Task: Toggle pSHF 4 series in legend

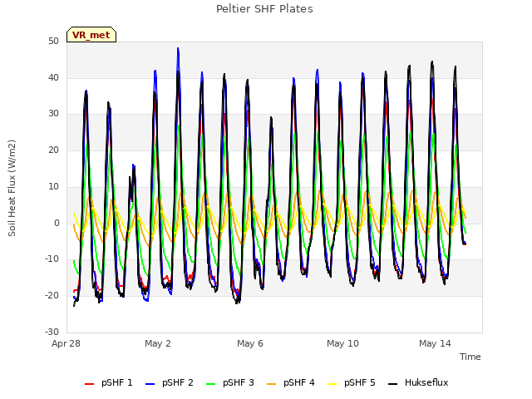Action: (291, 382)
